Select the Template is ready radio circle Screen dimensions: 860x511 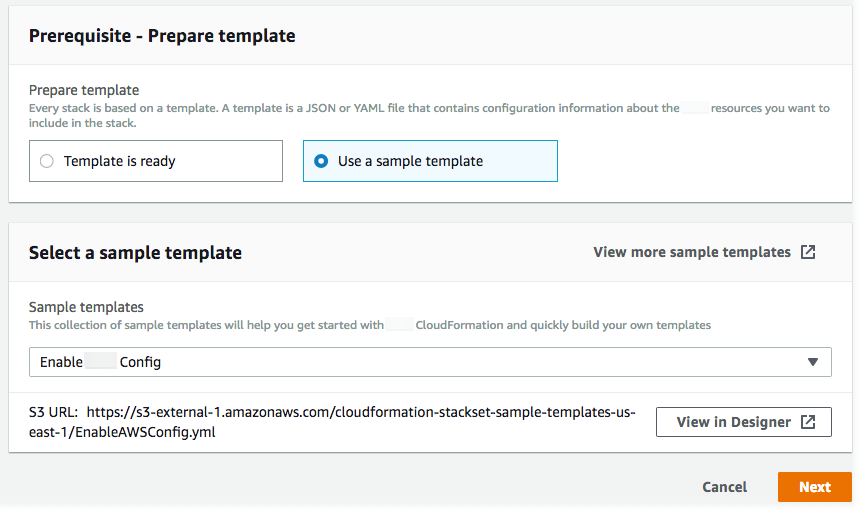(47, 161)
